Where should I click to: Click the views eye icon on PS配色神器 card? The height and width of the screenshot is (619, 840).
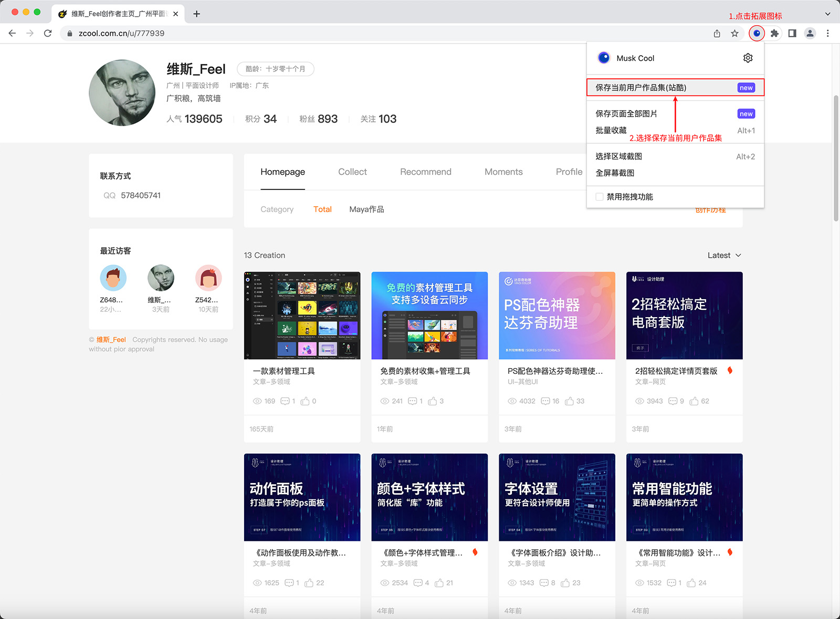pos(512,401)
